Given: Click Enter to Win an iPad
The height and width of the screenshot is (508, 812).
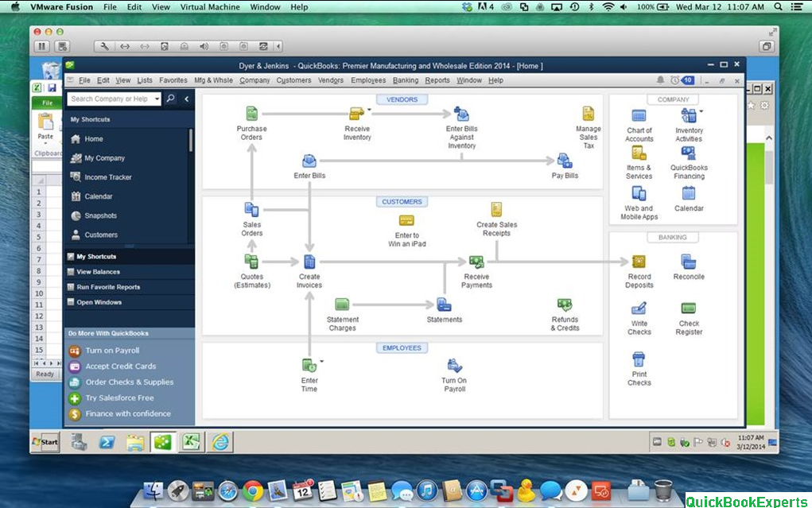Looking at the screenshot, I should point(407,220).
